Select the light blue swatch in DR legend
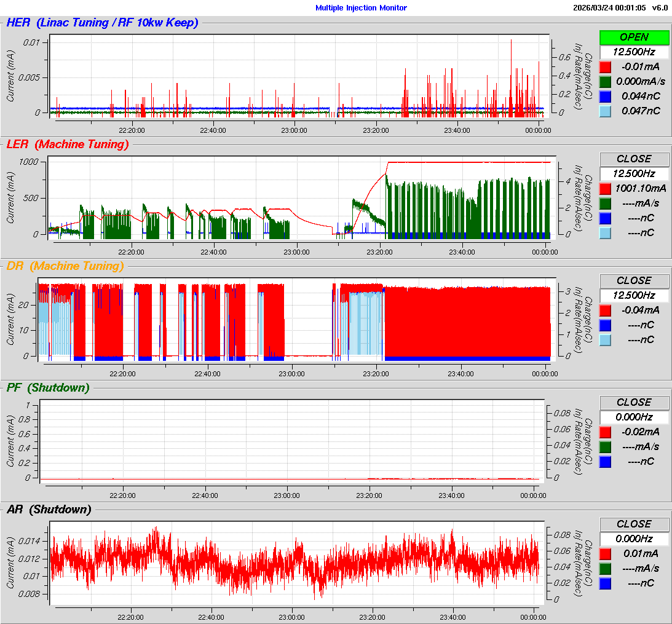 pos(606,339)
